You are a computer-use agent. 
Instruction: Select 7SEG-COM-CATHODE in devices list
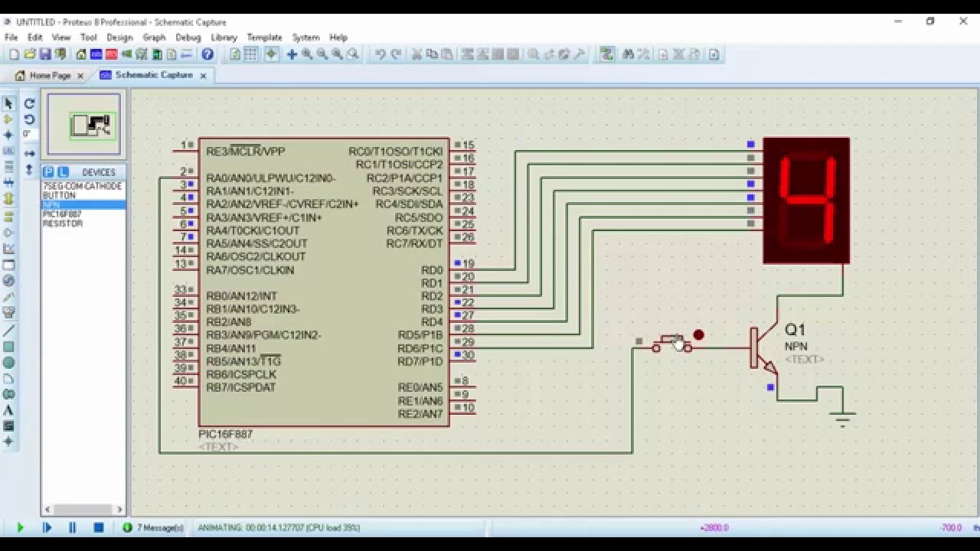point(83,186)
